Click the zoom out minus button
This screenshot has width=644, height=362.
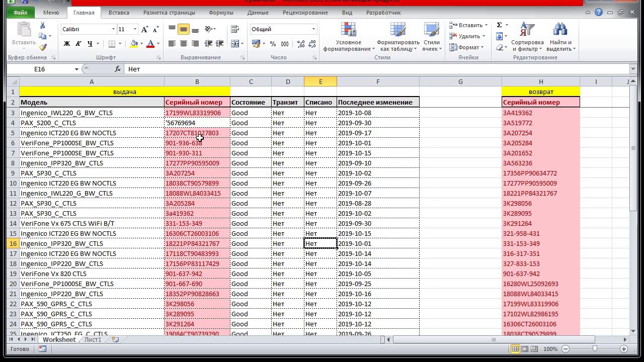[566, 349]
